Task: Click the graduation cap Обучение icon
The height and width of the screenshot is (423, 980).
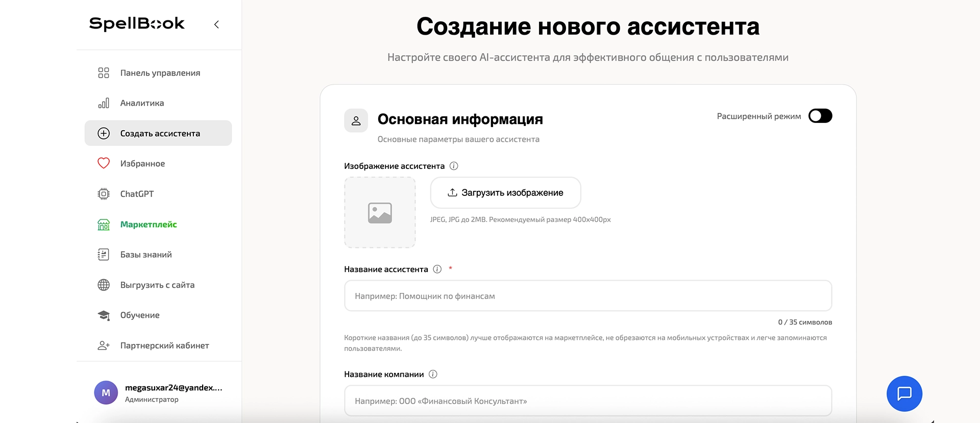Action: (104, 315)
